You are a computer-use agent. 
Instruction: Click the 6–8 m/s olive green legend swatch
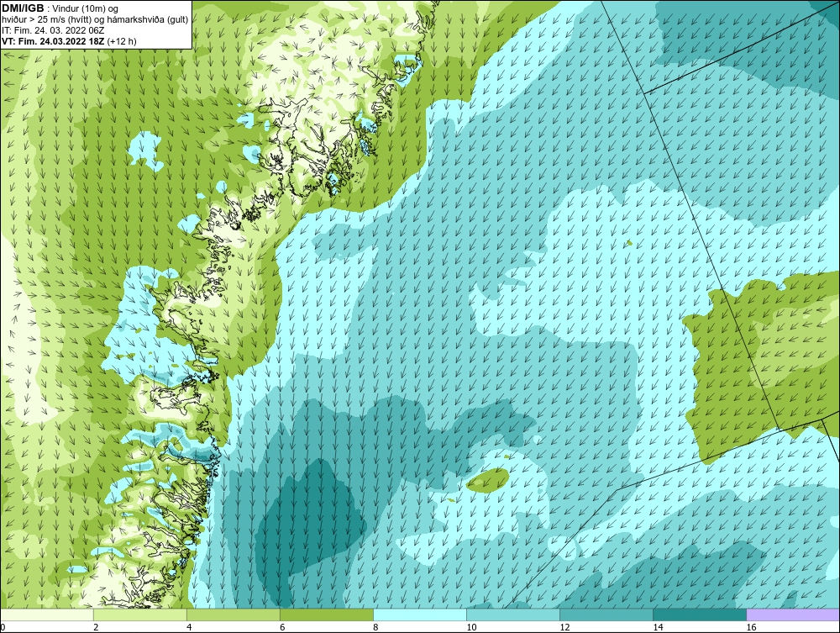[x=326, y=615]
